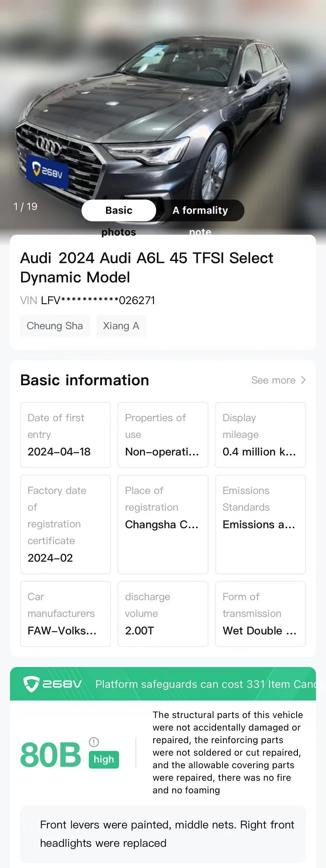This screenshot has width=326, height=868.
Task: Click the info icon beside 80B score
Action: pyautogui.click(x=94, y=742)
